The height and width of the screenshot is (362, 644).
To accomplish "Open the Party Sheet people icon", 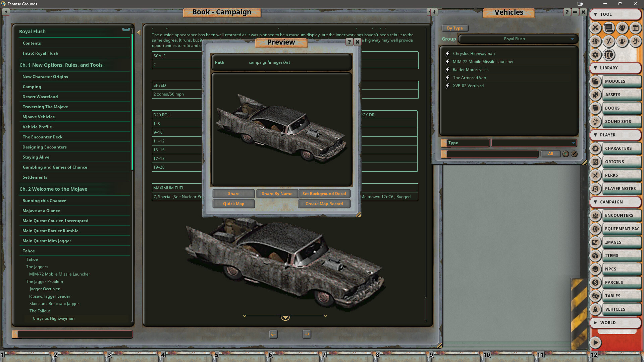I will [622, 28].
